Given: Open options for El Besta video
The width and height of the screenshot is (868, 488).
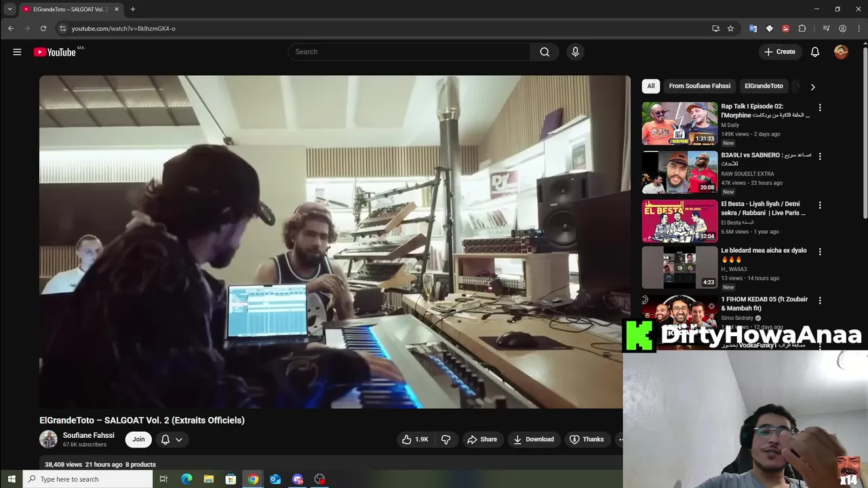Looking at the screenshot, I should [820, 205].
